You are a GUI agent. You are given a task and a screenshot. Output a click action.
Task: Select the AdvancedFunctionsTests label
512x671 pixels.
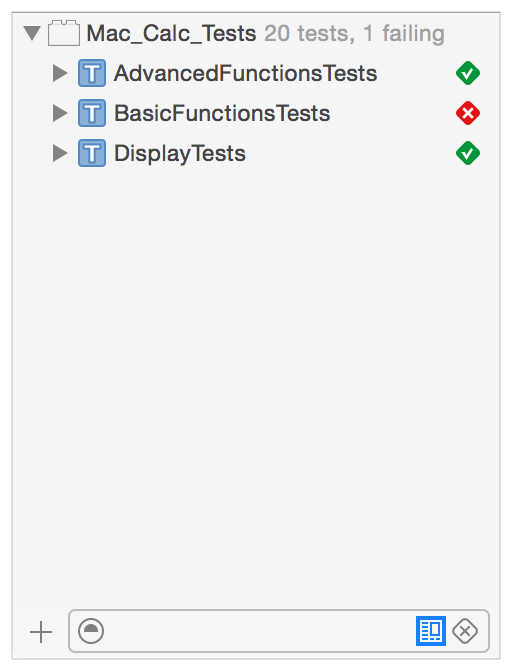[x=246, y=73]
